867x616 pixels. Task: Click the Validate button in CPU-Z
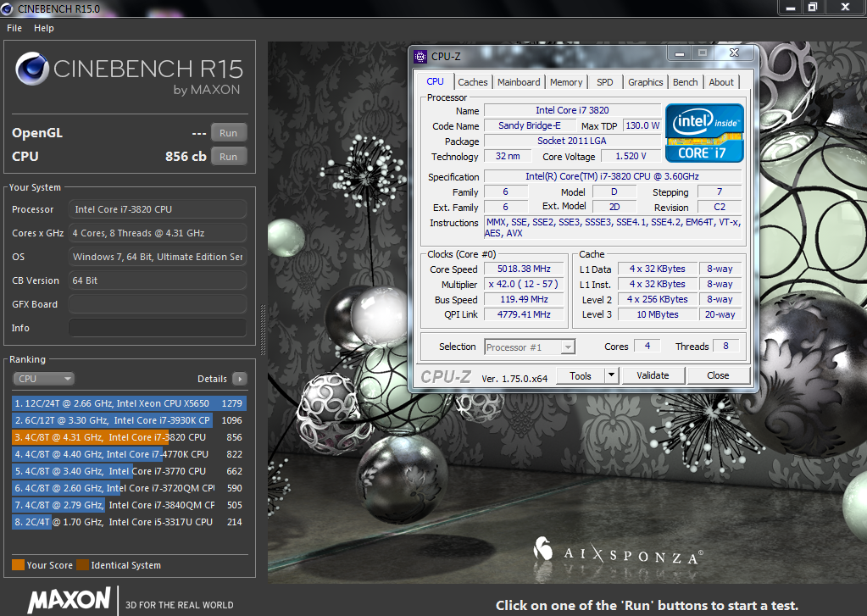[x=653, y=375]
